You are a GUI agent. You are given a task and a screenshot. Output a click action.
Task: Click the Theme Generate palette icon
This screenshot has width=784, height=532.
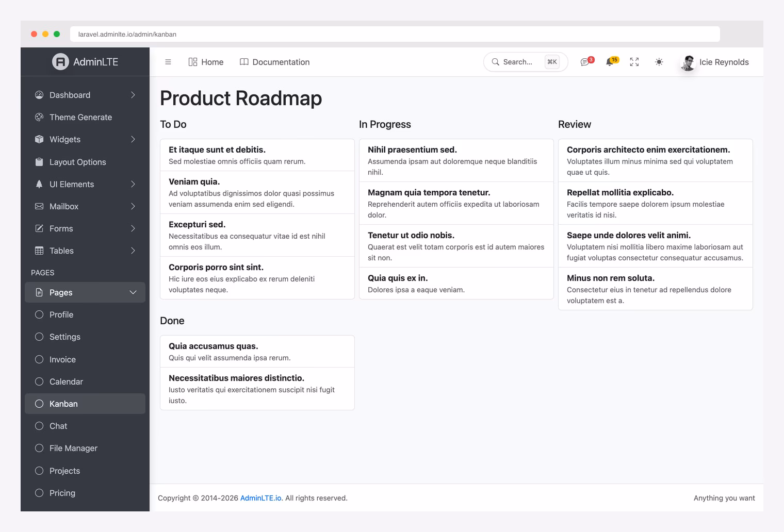pos(39,117)
